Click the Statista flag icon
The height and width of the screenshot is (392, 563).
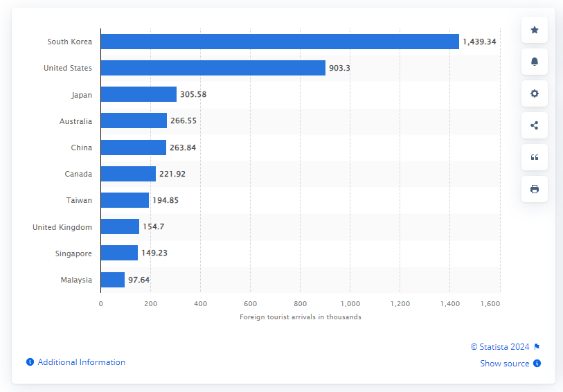click(537, 347)
